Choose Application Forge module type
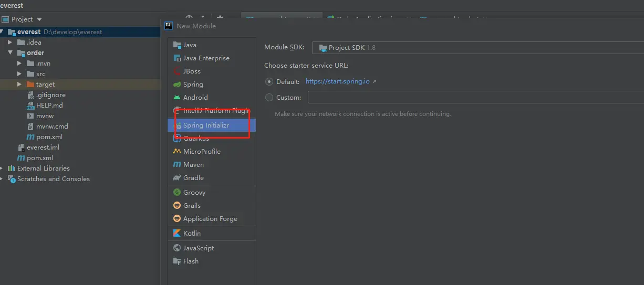Image resolution: width=644 pixels, height=285 pixels. (x=212, y=219)
